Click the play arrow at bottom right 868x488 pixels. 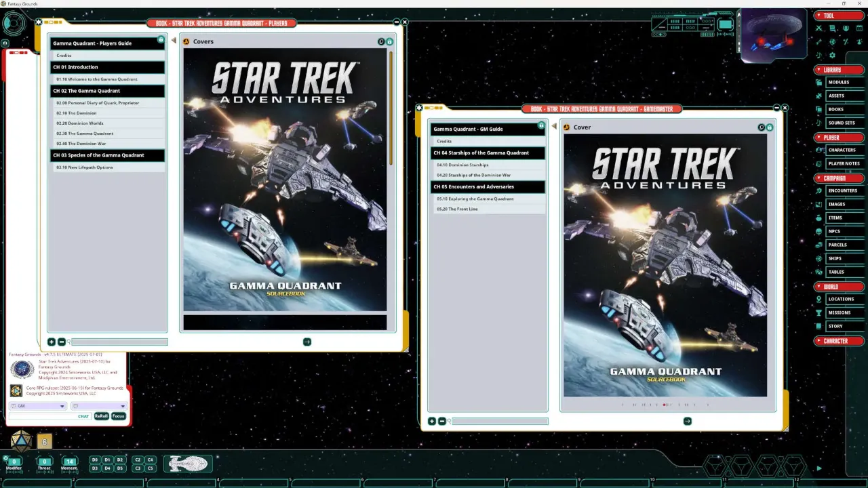819,468
